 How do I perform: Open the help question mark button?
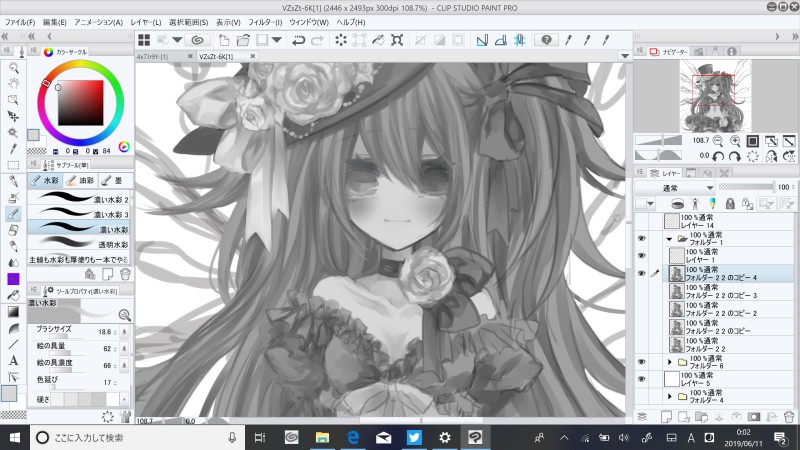546,40
